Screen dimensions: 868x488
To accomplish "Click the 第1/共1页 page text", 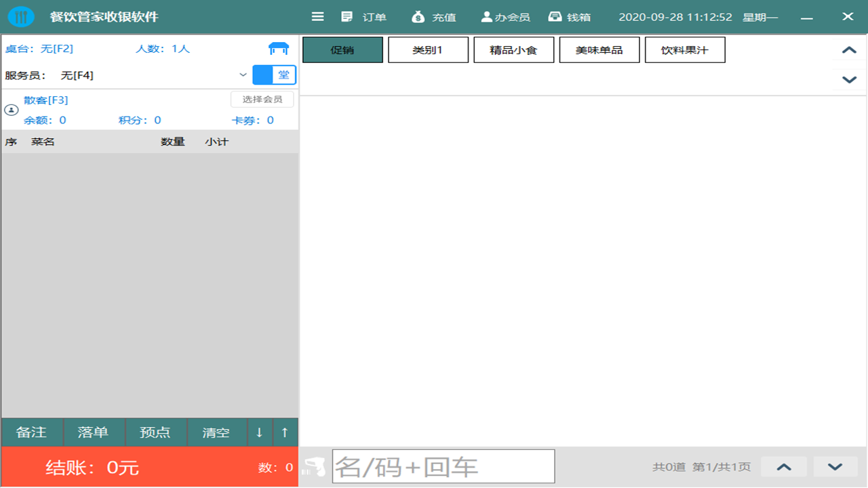I will [722, 467].
